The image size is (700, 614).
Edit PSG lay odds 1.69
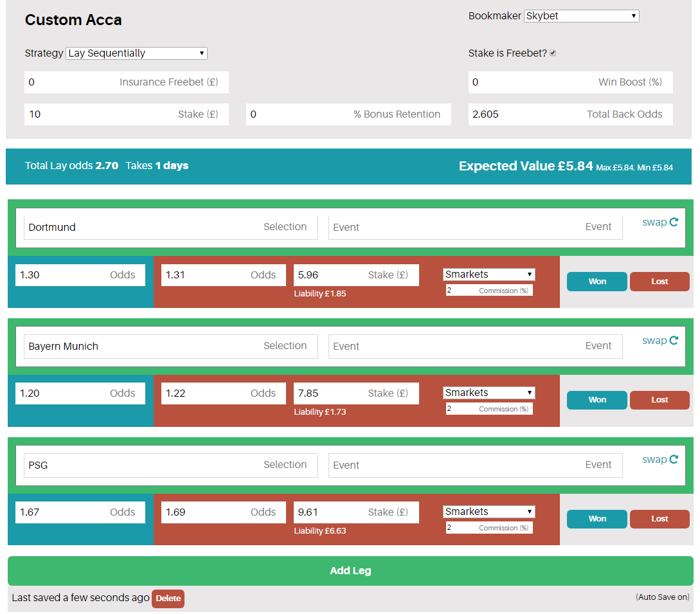pos(223,512)
